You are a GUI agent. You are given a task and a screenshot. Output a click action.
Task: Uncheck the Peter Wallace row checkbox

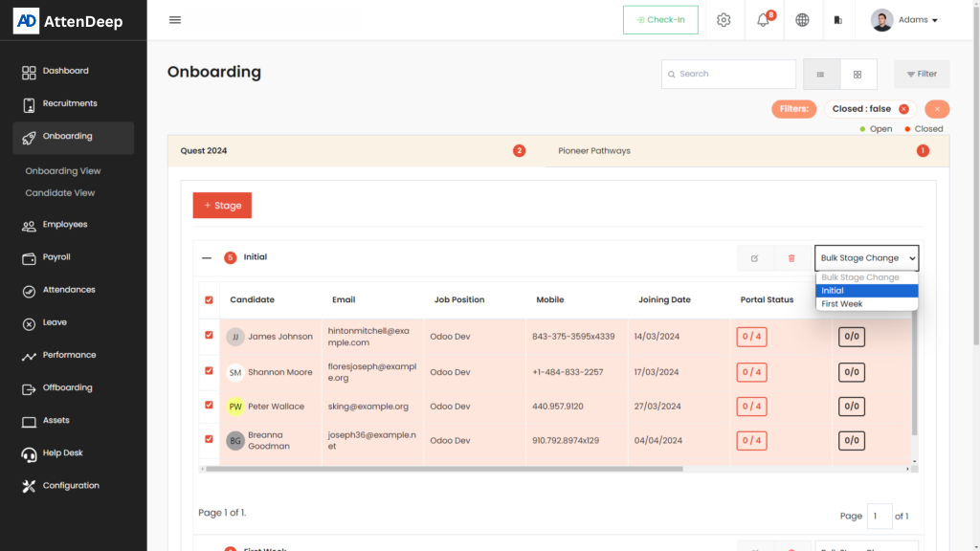[x=210, y=406]
